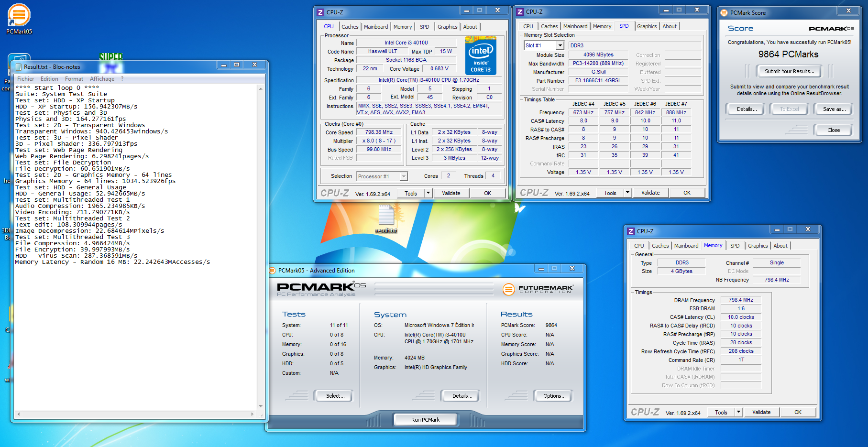The height and width of the screenshot is (447, 868).
Task: Click Submit Your Results button
Action: coord(789,71)
